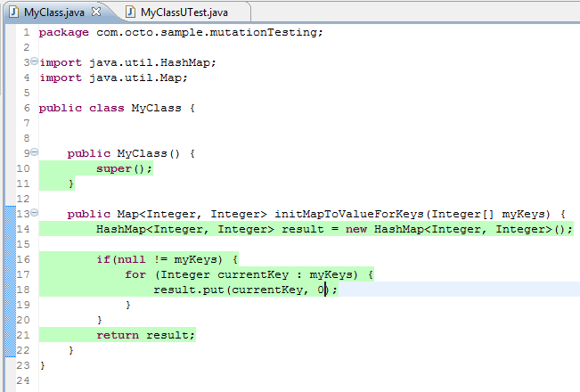Click line number 18 in the gutter
The image size is (580, 392).
tap(23, 290)
